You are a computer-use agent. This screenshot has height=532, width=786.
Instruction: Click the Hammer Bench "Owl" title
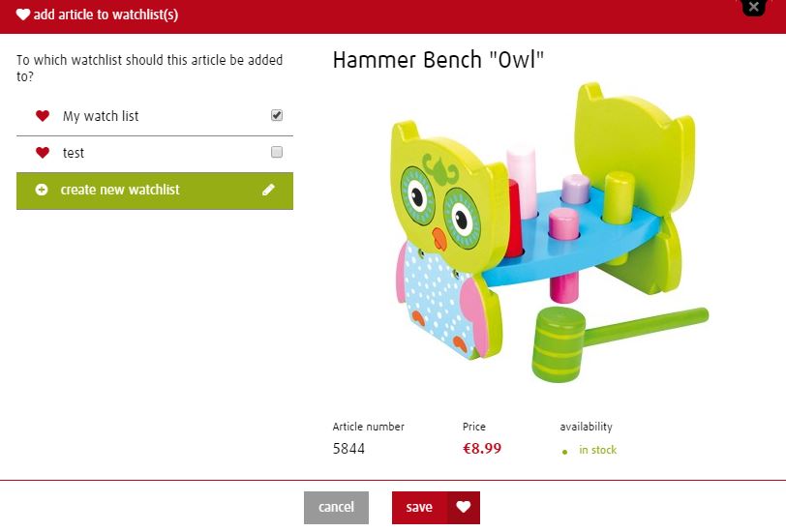tap(438, 60)
